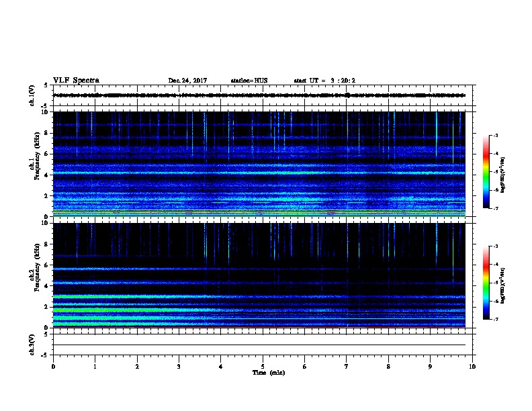
Task: Click the ch.1 voltage waveform trace
Action: (259, 95)
